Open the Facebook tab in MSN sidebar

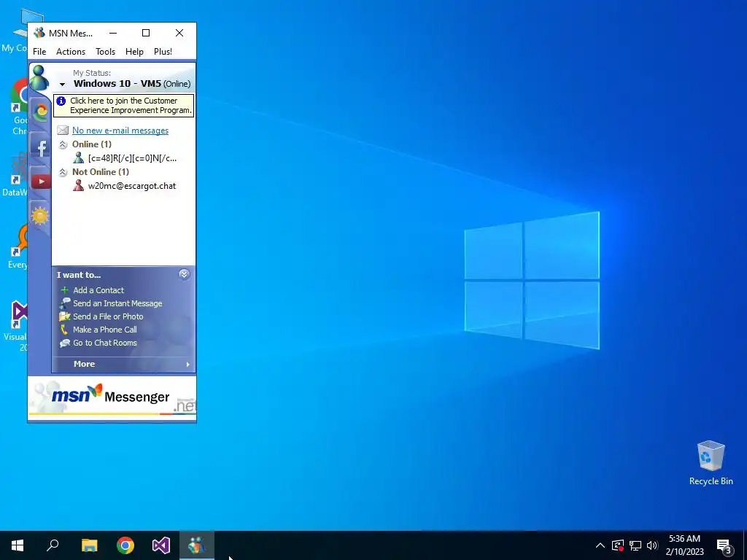click(41, 147)
